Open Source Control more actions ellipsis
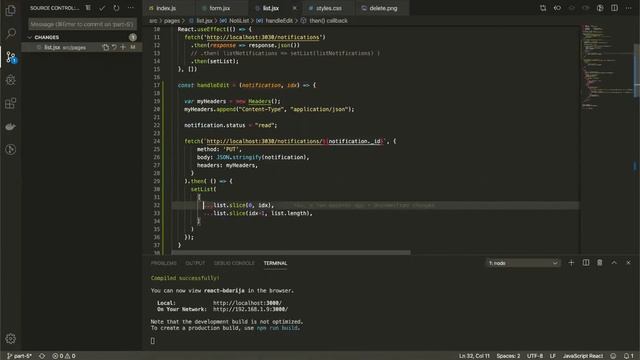This screenshot has width=640, height=360. pyautogui.click(x=131, y=8)
